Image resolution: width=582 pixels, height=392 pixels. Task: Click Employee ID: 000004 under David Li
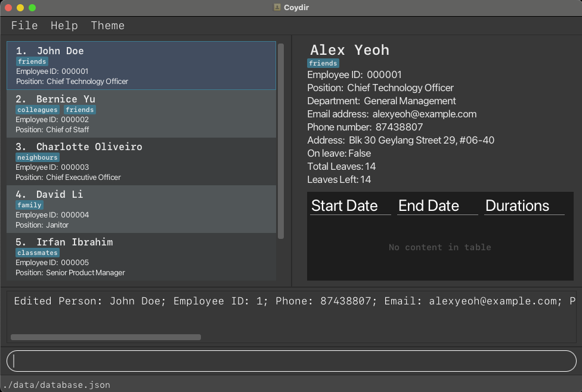pos(52,214)
